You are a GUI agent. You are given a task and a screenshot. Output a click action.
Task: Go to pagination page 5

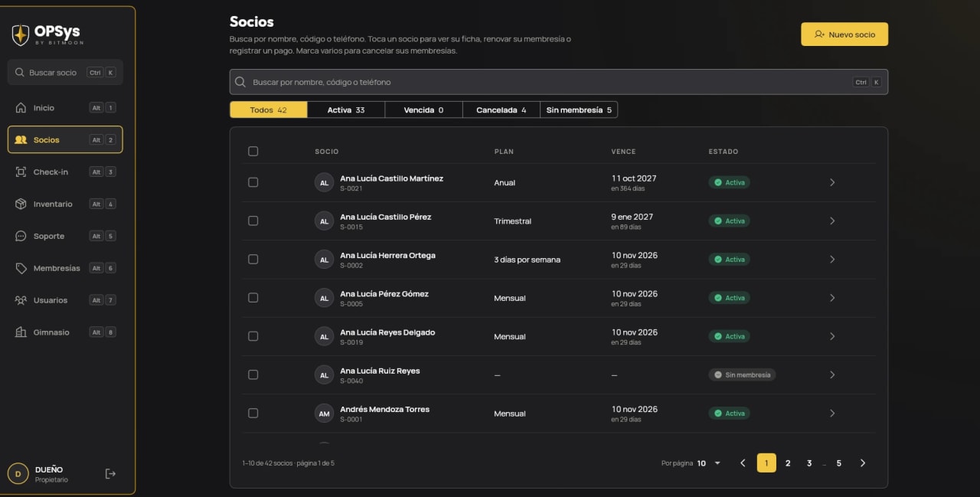coord(839,463)
